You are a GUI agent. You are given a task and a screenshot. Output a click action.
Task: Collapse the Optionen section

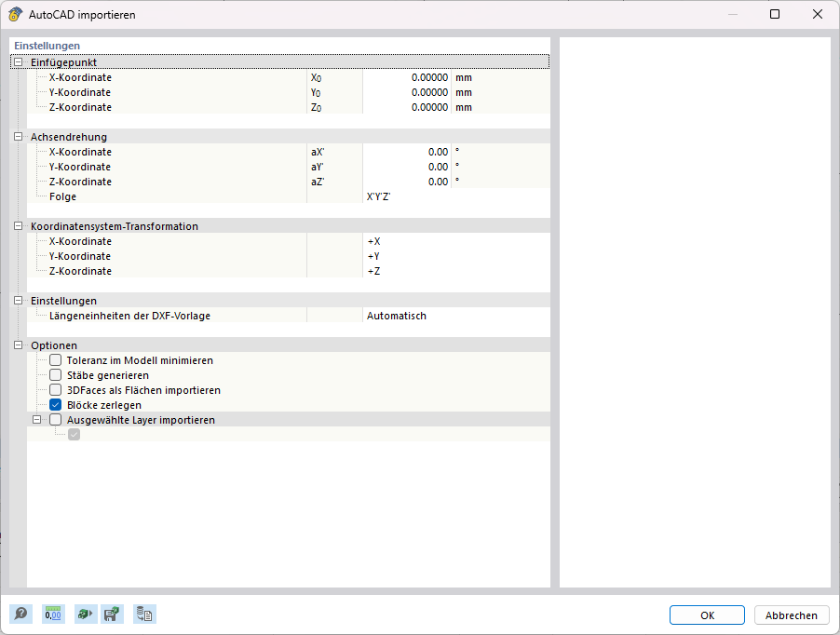pos(19,345)
